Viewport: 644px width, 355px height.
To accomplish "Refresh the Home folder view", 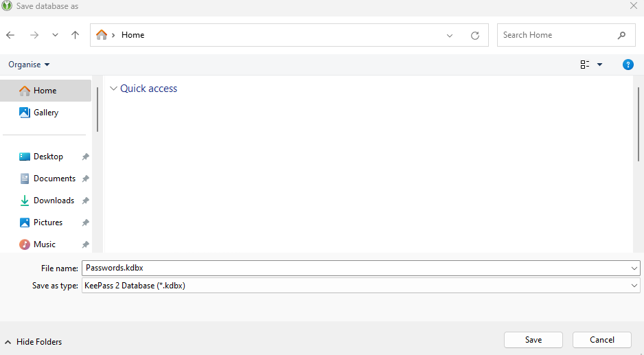I will pyautogui.click(x=474, y=35).
